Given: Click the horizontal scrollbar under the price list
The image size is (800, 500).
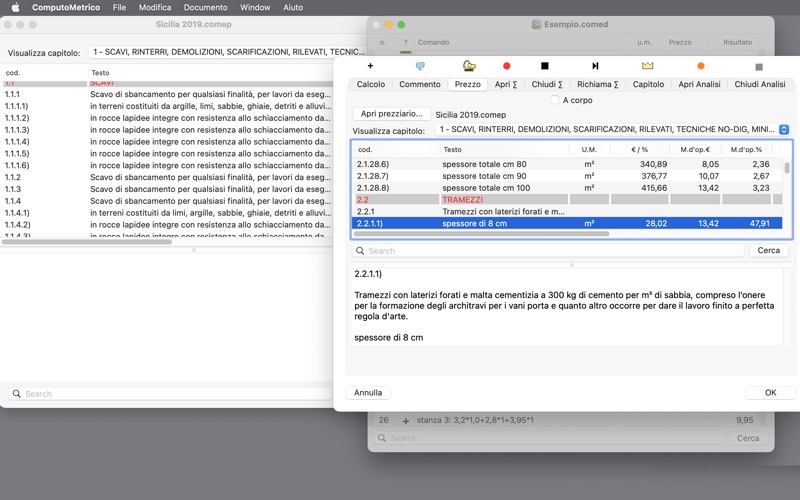Looking at the screenshot, I should pos(481,234).
